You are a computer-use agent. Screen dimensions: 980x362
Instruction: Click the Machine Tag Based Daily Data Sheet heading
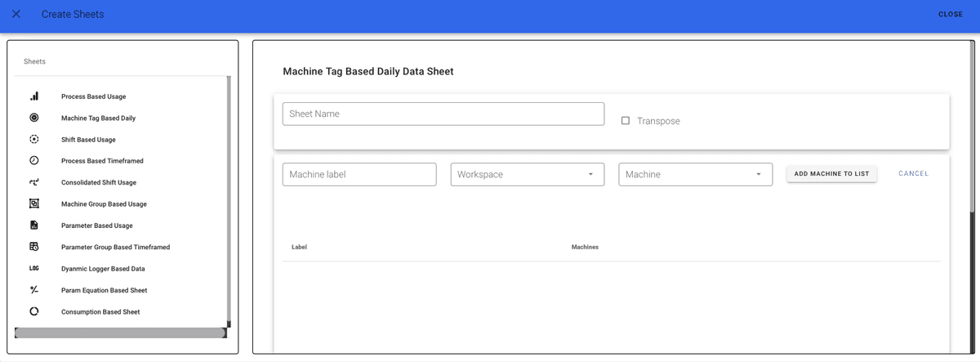tap(368, 72)
